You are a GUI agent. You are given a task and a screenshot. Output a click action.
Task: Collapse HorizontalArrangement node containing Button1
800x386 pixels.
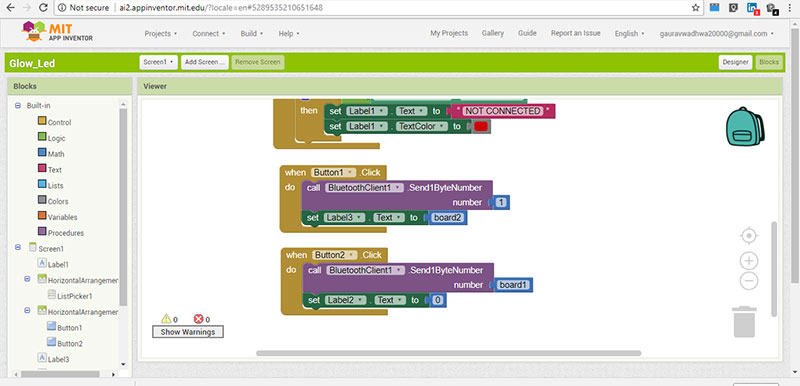(x=27, y=310)
